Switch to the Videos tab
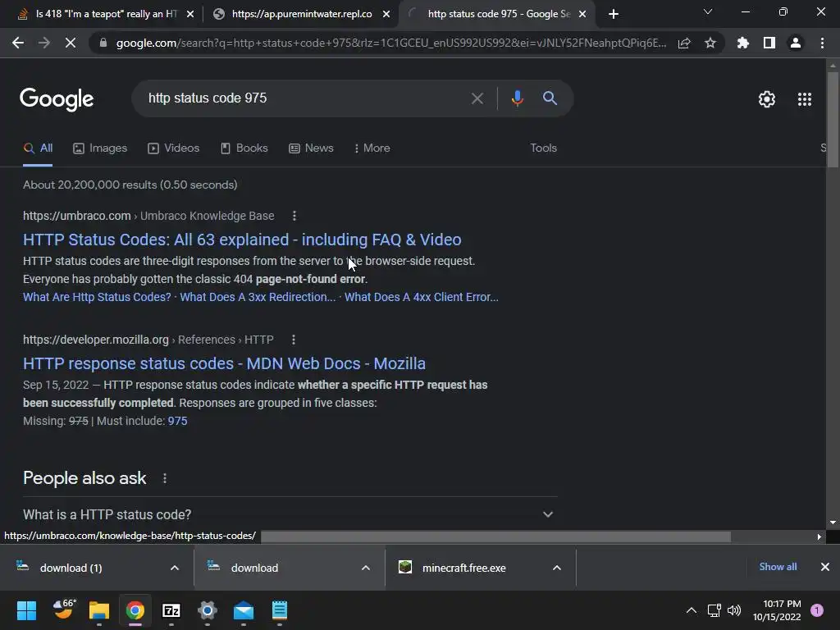This screenshot has width=840, height=630. pos(174,148)
